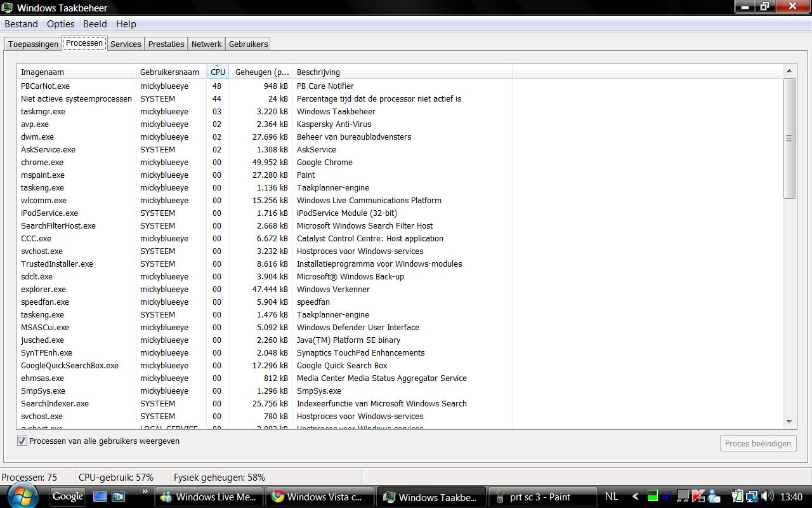This screenshot has height=508, width=812.
Task: Switch to prt sc 3 - Paint taskbar button
Action: tap(542, 497)
